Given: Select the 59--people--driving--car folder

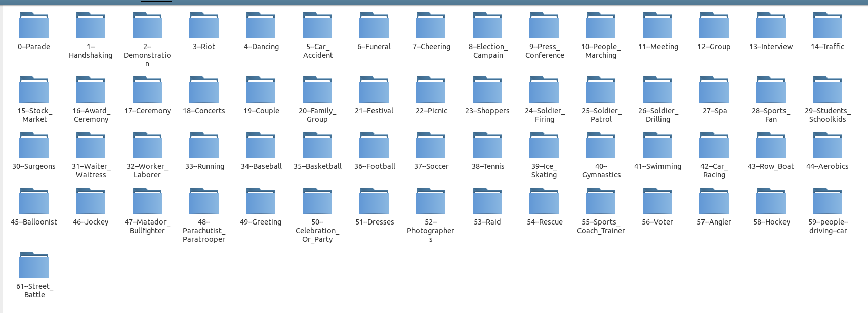Looking at the screenshot, I should [x=828, y=201].
